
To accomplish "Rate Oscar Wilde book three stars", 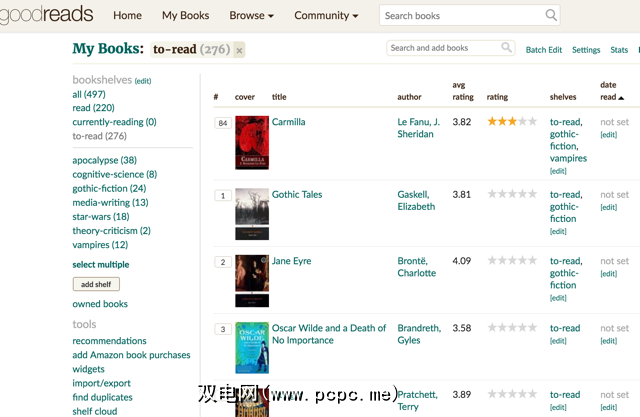I will click(513, 328).
